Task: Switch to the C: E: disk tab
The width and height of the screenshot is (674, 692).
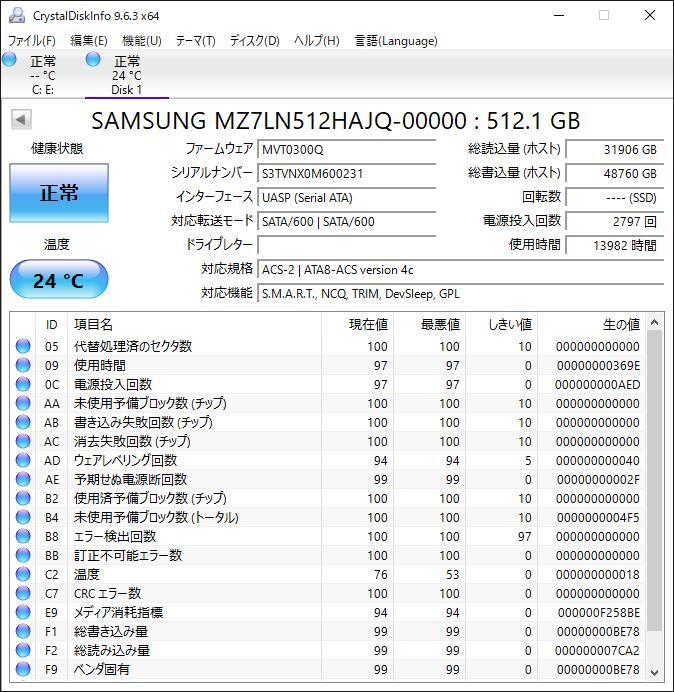Action: (42, 74)
